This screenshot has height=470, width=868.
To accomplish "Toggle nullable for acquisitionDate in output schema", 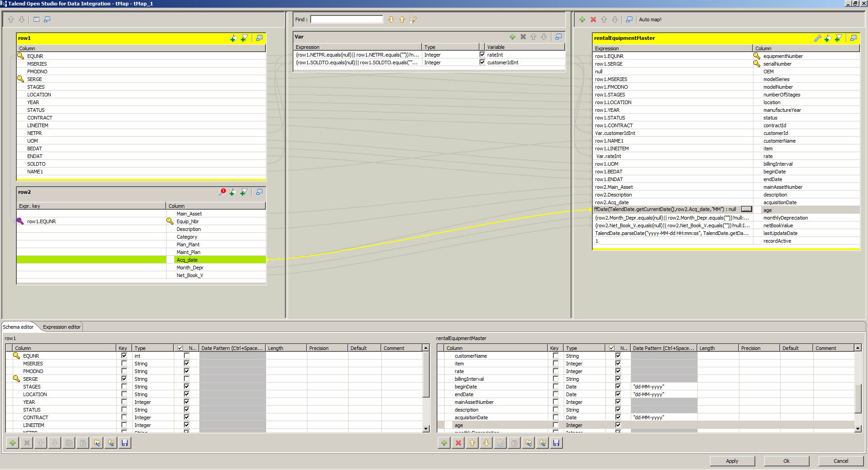I will [618, 417].
